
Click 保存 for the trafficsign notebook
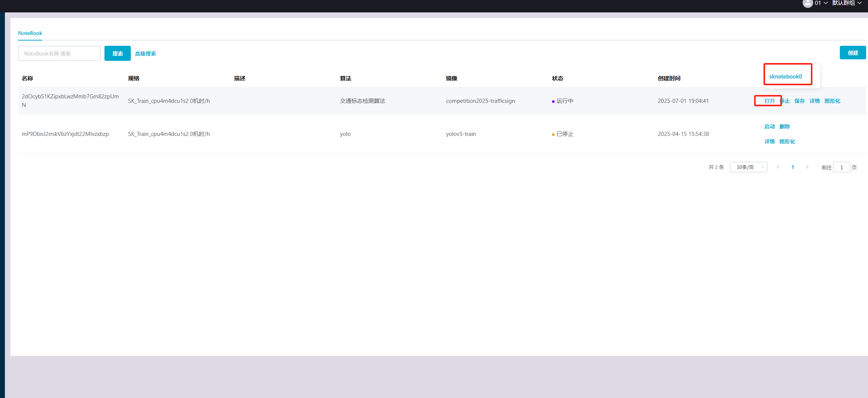(x=799, y=101)
